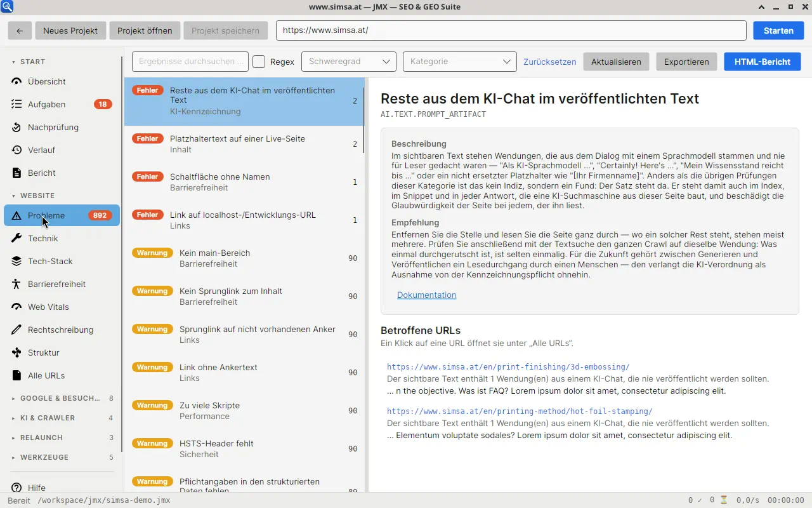Image resolution: width=812 pixels, height=508 pixels.
Task: Select the Struktur tree icon
Action: pyautogui.click(x=16, y=352)
